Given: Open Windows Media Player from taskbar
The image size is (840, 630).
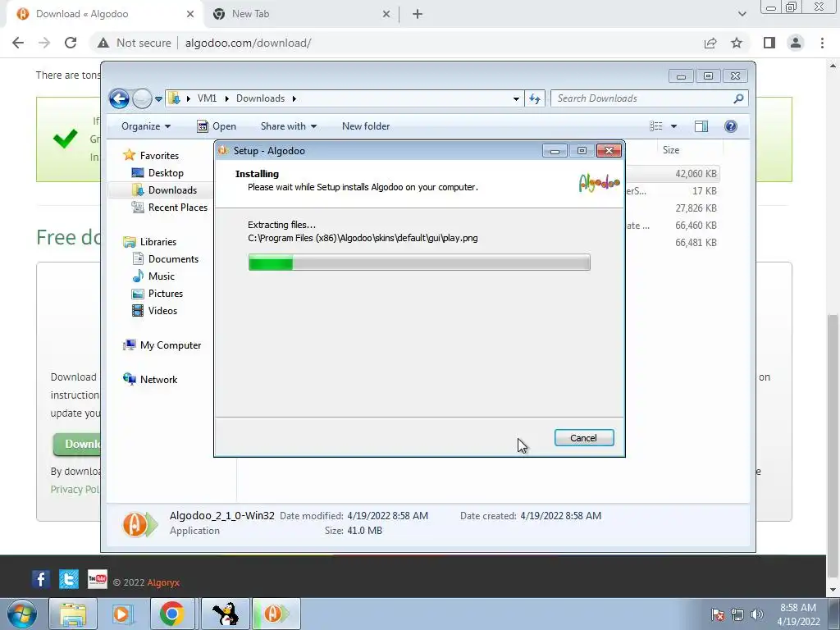Looking at the screenshot, I should (x=122, y=614).
